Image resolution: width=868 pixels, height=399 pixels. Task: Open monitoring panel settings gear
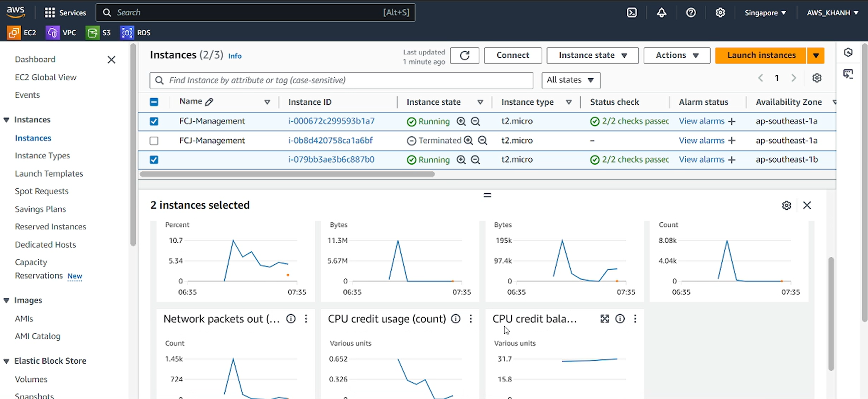pos(787,205)
